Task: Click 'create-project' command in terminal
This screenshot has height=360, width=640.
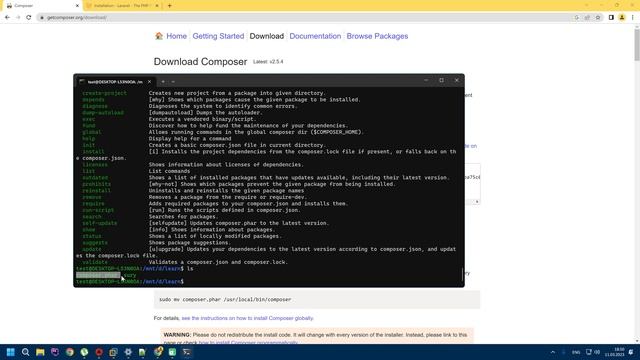Action: point(104,93)
